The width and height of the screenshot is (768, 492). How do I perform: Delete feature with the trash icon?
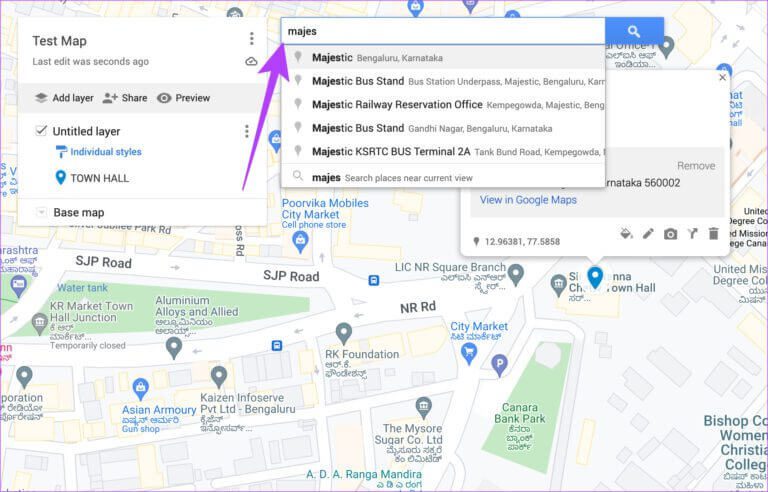coord(714,234)
